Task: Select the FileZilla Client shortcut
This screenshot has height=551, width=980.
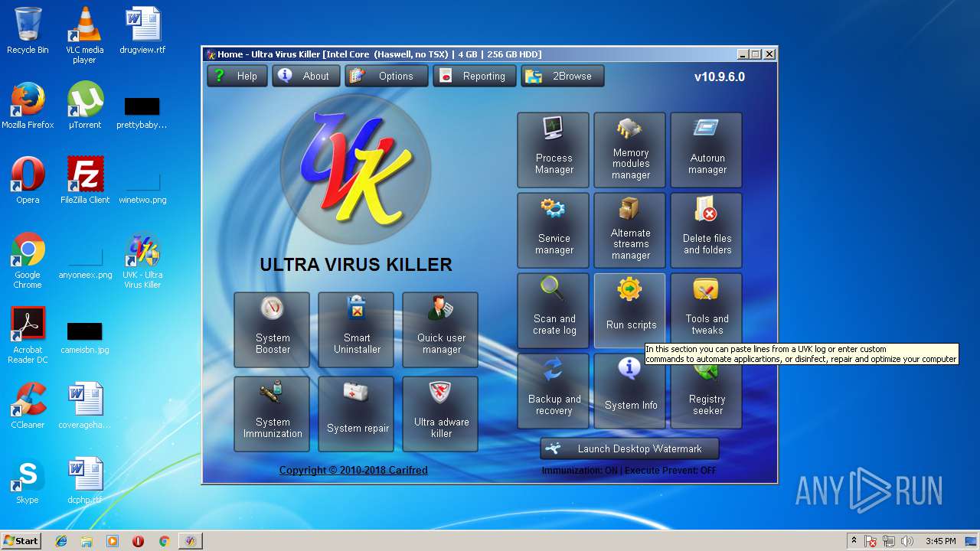Action: coord(85,181)
